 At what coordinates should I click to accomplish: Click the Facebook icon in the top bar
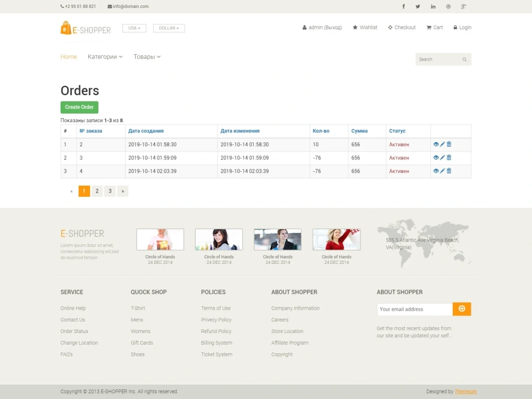click(403, 6)
